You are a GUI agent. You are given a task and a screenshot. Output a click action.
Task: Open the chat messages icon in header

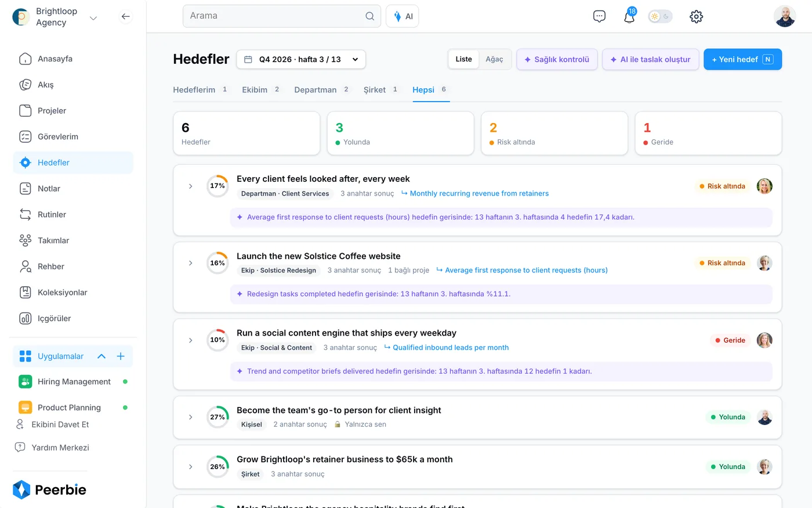pos(599,16)
